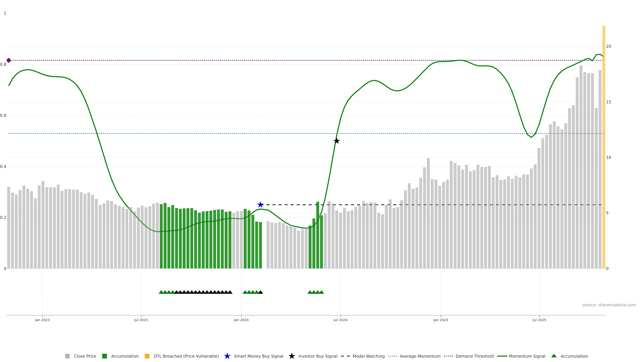This screenshot has height=362, width=644.
Task: Toggle the green Accumulation legend square
Action: click(104, 356)
